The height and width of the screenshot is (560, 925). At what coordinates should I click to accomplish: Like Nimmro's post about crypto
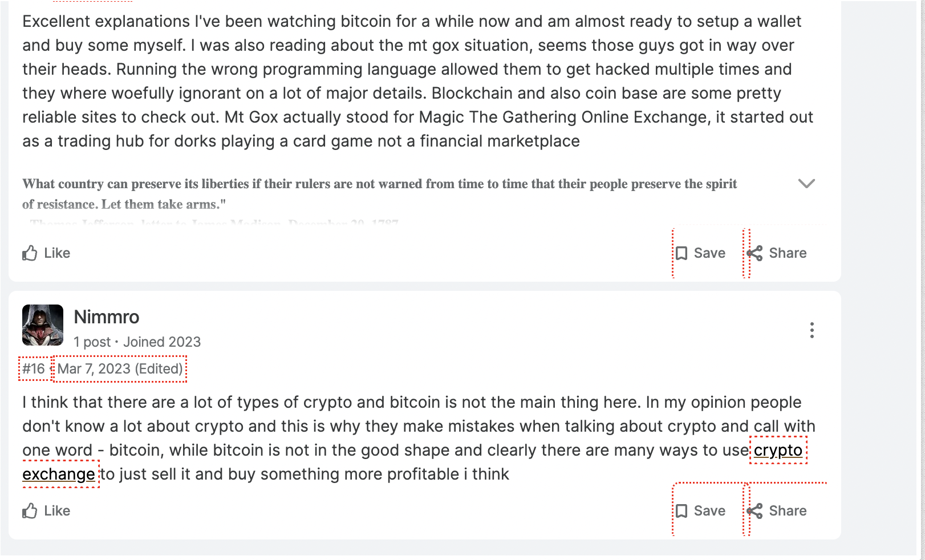pos(46,511)
